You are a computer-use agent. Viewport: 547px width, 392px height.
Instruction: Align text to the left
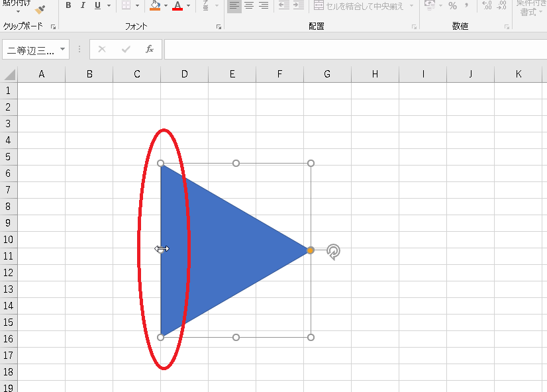[x=234, y=5]
